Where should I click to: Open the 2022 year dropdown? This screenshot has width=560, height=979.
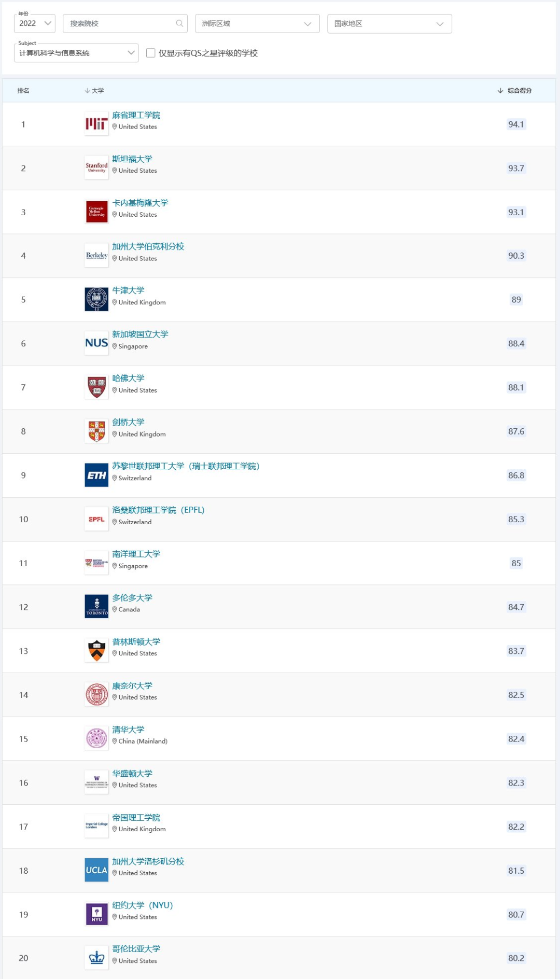[x=35, y=23]
